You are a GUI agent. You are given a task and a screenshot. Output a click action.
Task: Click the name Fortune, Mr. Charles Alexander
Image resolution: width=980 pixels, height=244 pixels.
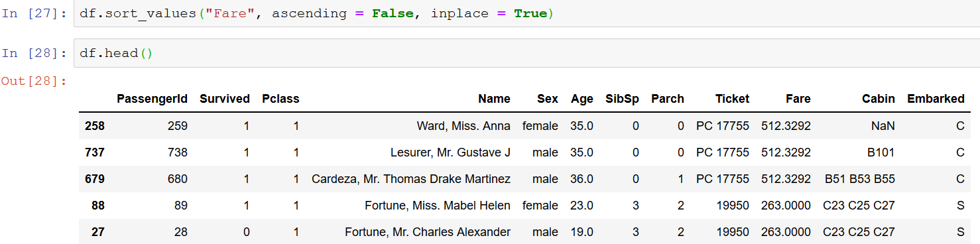[428, 232]
